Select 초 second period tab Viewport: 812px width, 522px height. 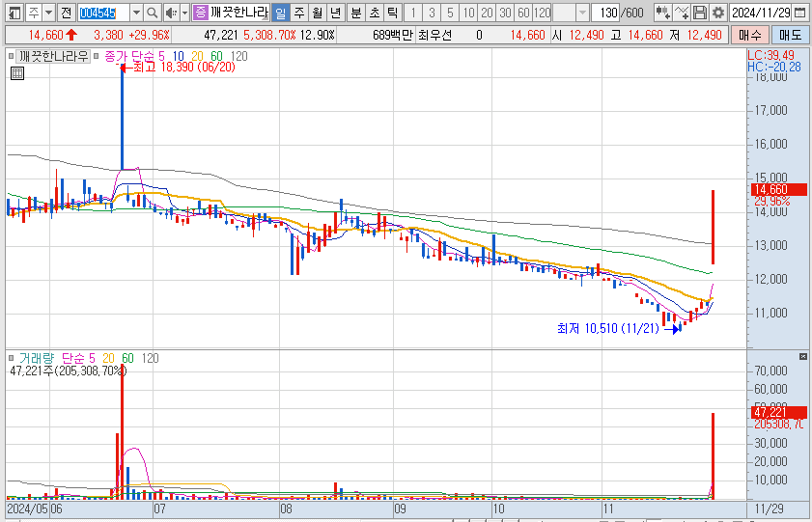coord(374,13)
